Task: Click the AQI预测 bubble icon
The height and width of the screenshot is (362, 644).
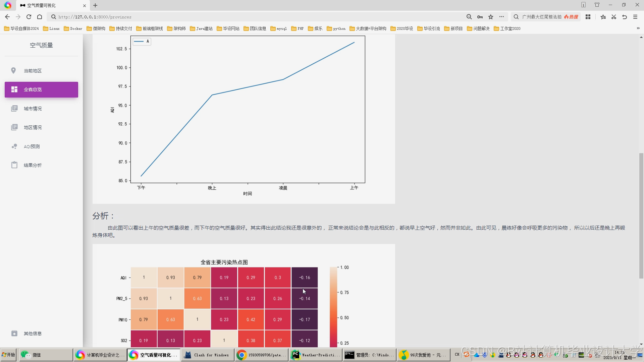Action: click(14, 146)
